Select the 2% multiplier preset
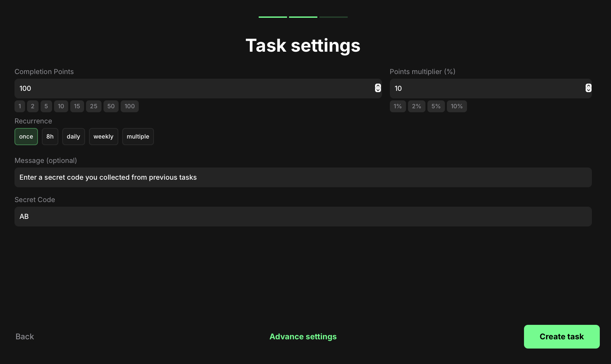Viewport: 611px width, 364px height. (416, 106)
